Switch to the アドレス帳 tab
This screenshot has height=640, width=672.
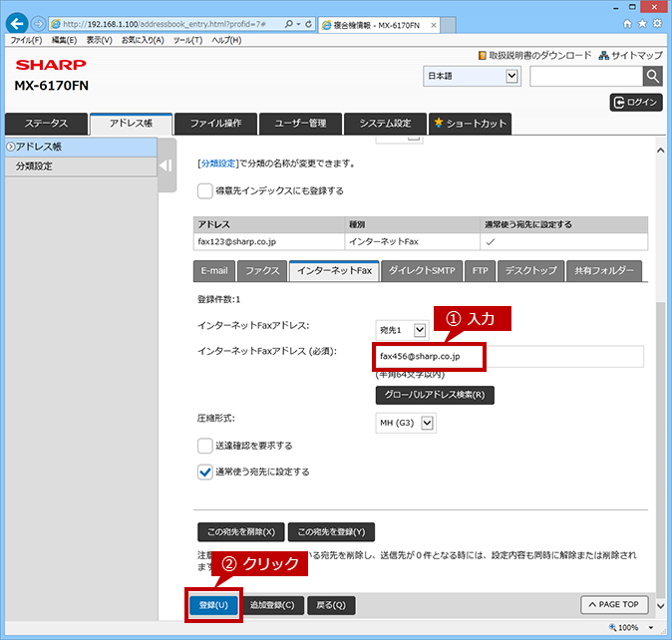pos(131,124)
